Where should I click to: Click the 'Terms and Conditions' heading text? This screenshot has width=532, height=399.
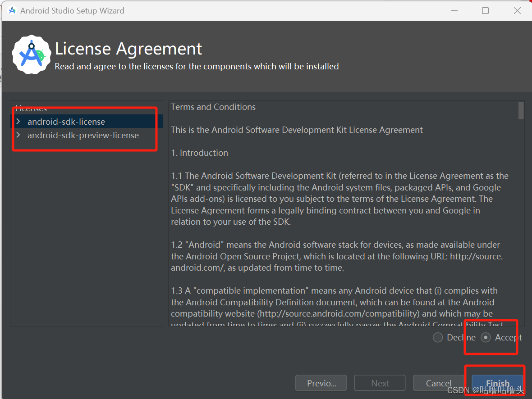[213, 107]
